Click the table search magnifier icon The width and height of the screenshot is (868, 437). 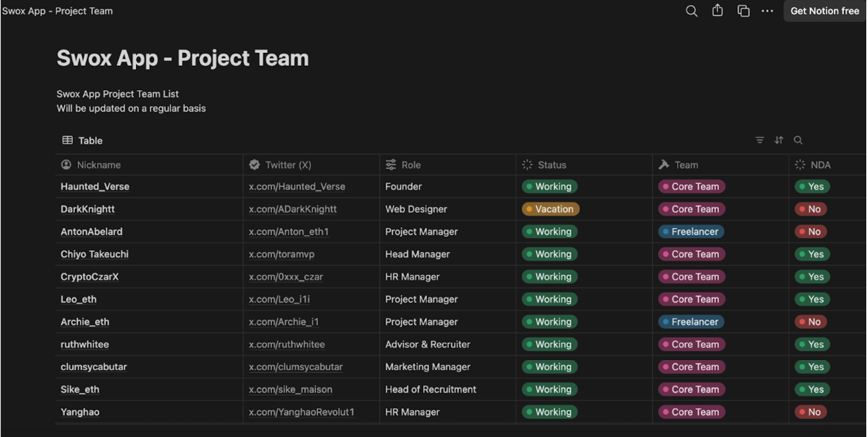pos(798,140)
